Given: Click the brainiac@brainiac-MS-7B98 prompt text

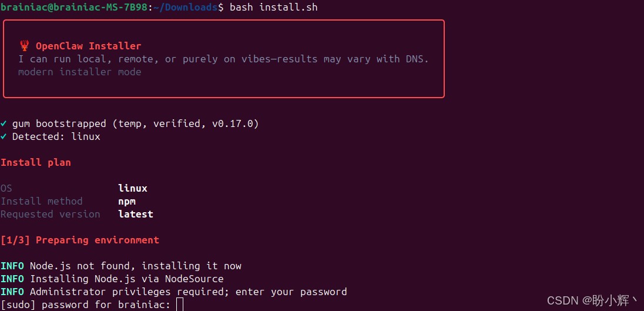Looking at the screenshot, I should [74, 8].
